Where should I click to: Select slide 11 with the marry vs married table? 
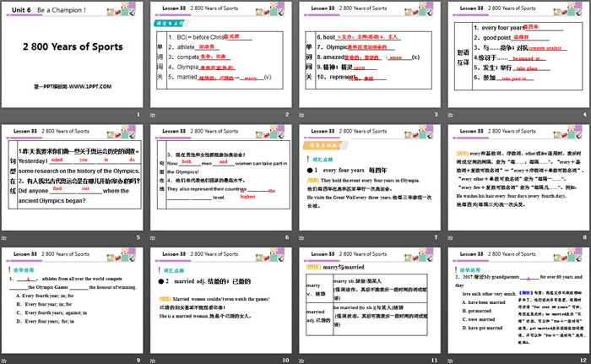[x=370, y=300]
